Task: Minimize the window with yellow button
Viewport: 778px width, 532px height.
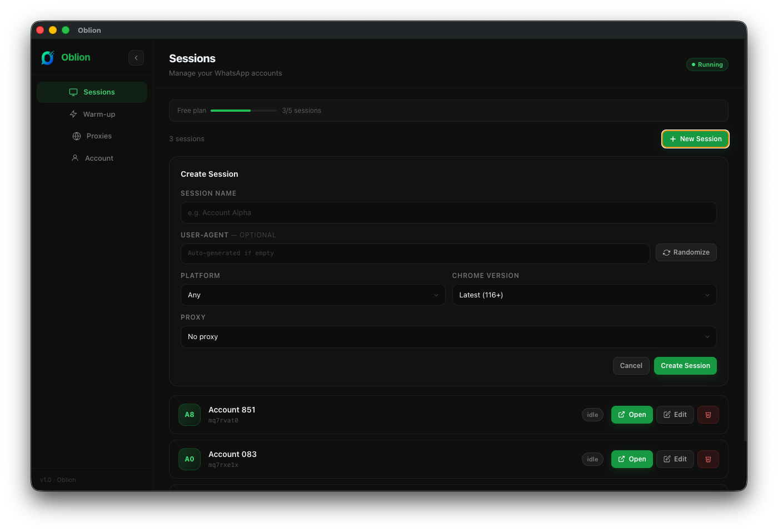Action: pyautogui.click(x=53, y=30)
